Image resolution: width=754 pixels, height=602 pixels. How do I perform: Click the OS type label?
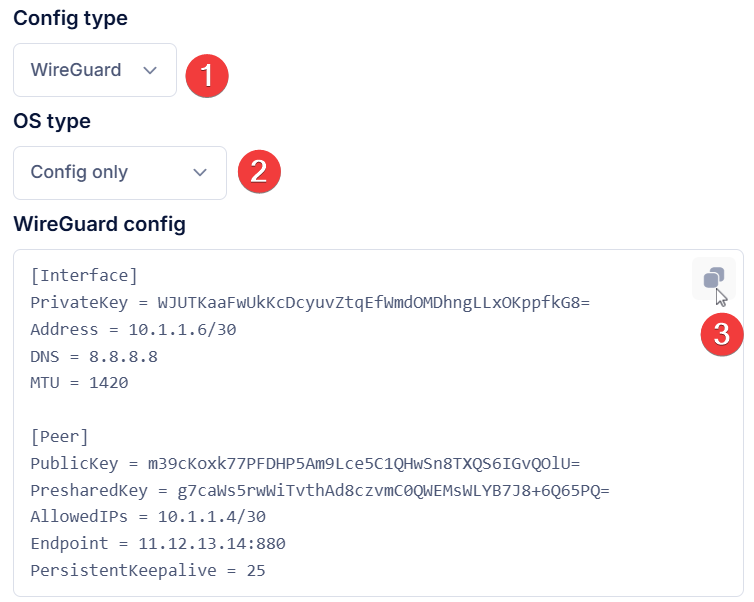[52, 121]
